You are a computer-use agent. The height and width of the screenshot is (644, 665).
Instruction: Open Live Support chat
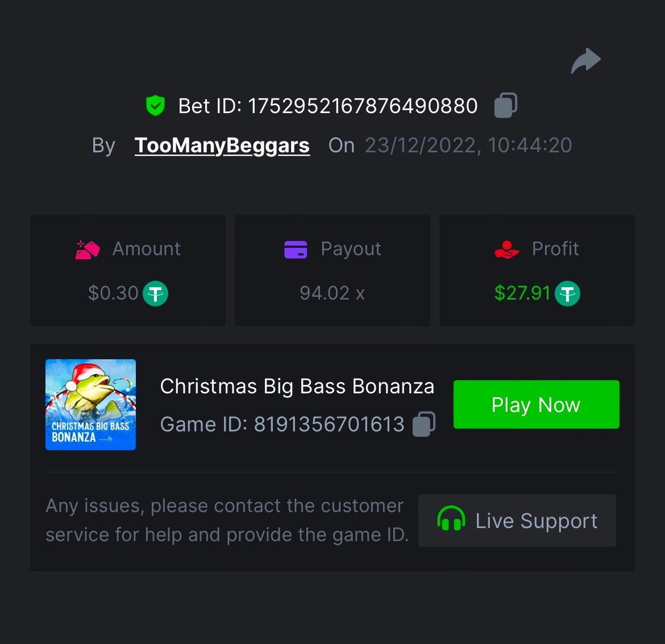pyautogui.click(x=517, y=521)
